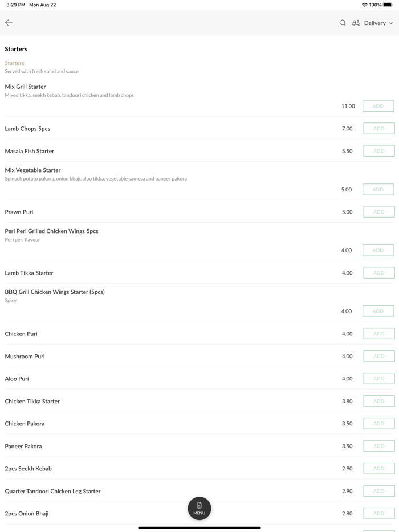Viewport: 399px width, 532px height.
Task: Tap the back arrow icon
Action: [x=9, y=23]
